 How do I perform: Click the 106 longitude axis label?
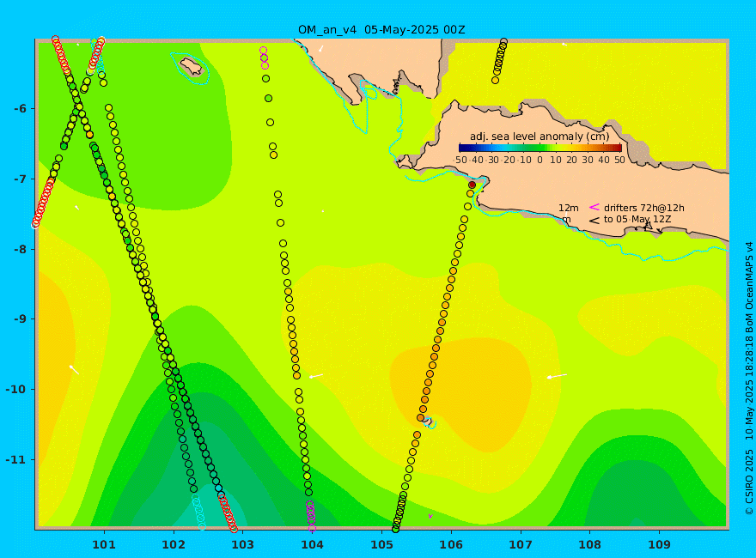click(451, 545)
